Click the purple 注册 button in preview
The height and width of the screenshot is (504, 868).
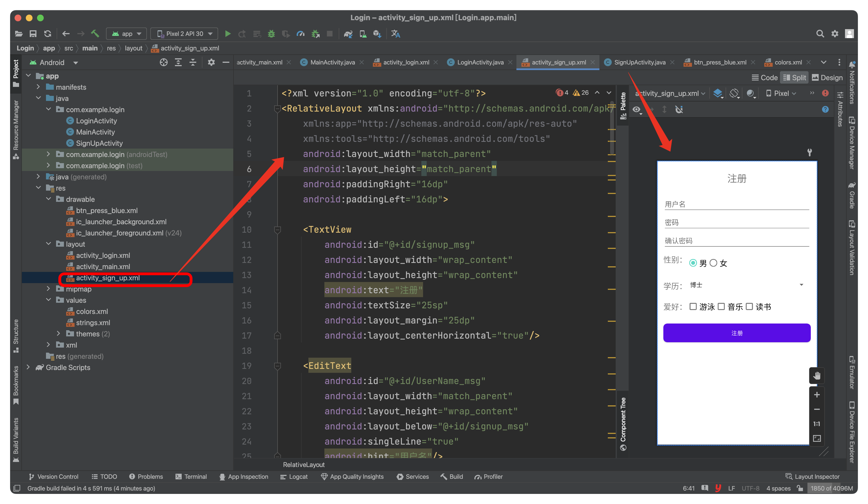[x=737, y=333]
